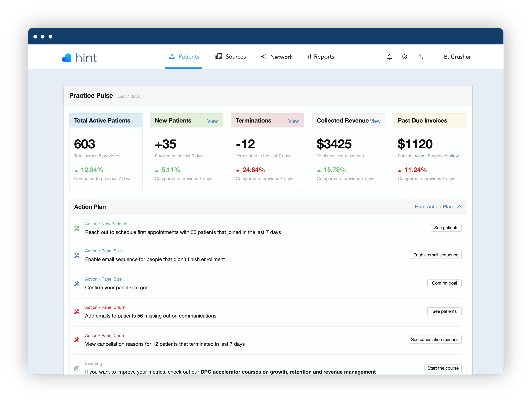Click Enable email sequence
The image size is (532, 411).
[x=436, y=255]
